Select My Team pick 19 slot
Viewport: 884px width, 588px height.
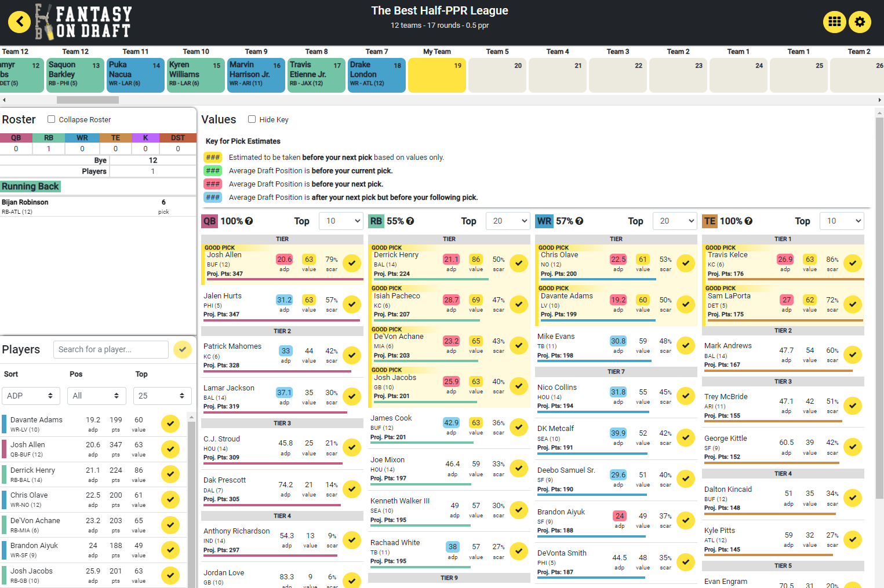pyautogui.click(x=437, y=75)
